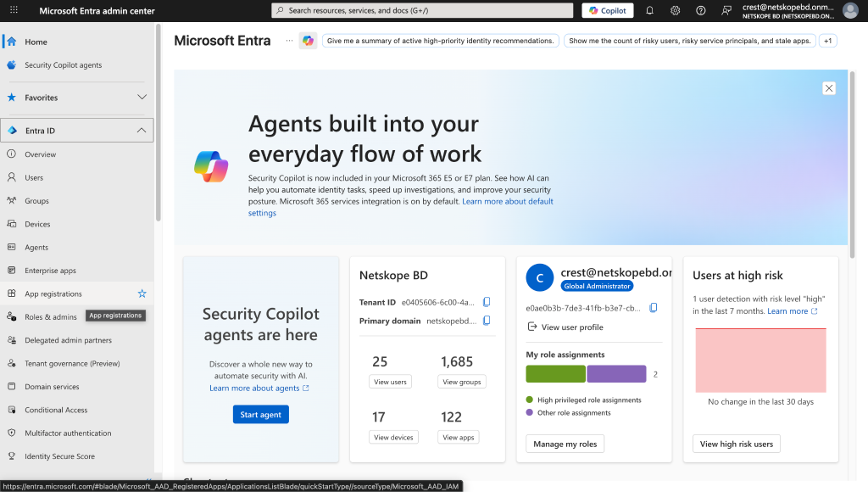The width and height of the screenshot is (868, 492).
Task: Dismiss the agents banner with X
Action: coord(829,88)
